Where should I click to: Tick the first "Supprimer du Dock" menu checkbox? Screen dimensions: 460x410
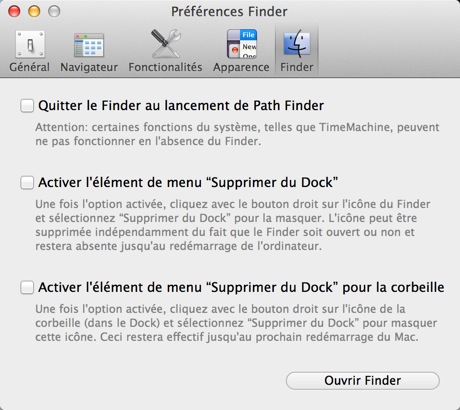(27, 183)
